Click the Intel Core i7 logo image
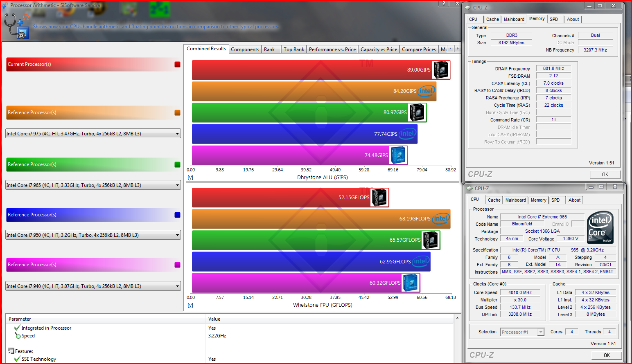The image size is (632, 364). coord(600,227)
